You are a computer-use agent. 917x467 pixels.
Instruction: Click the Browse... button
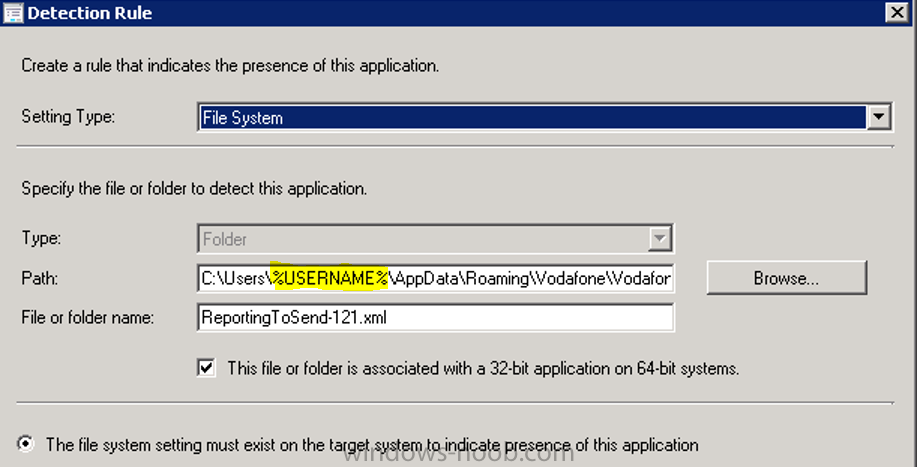point(786,278)
